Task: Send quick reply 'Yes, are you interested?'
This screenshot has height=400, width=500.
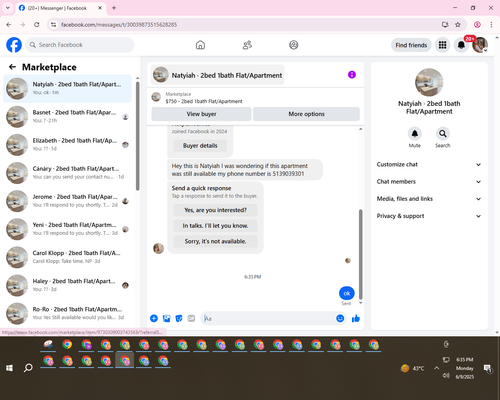Action: click(215, 210)
